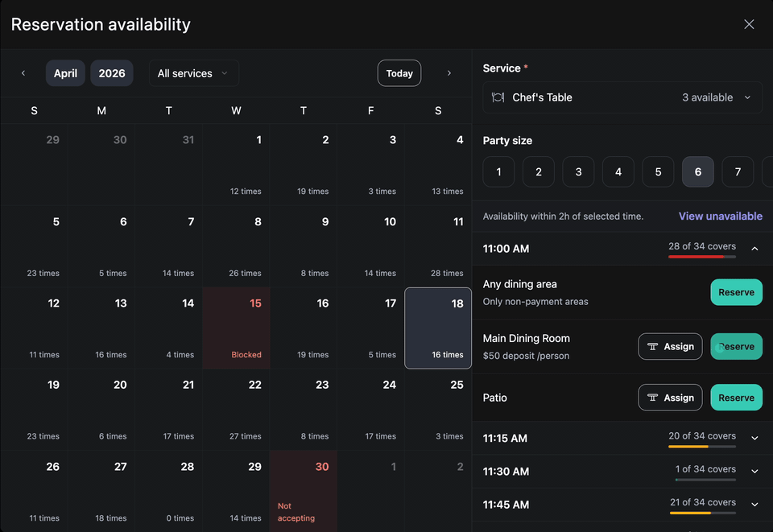Click the 'View unavailable' link
The height and width of the screenshot is (532, 773).
(720, 216)
